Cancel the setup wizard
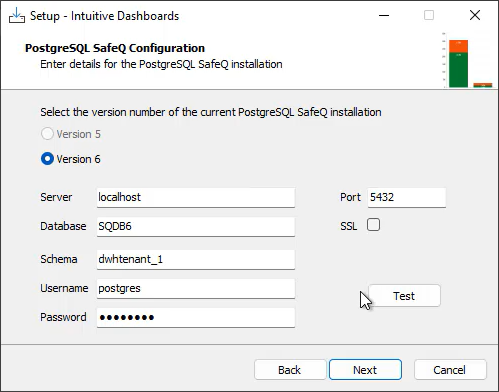The image size is (499, 392). click(450, 370)
